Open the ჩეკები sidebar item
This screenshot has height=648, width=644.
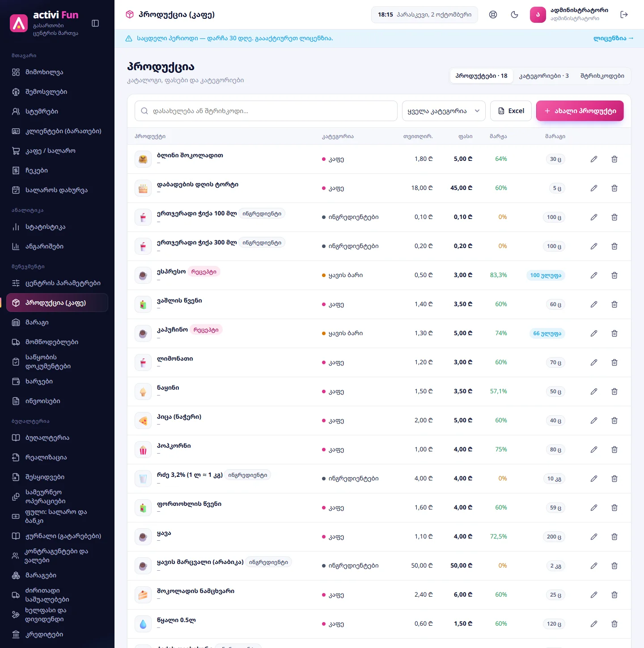pos(57,171)
